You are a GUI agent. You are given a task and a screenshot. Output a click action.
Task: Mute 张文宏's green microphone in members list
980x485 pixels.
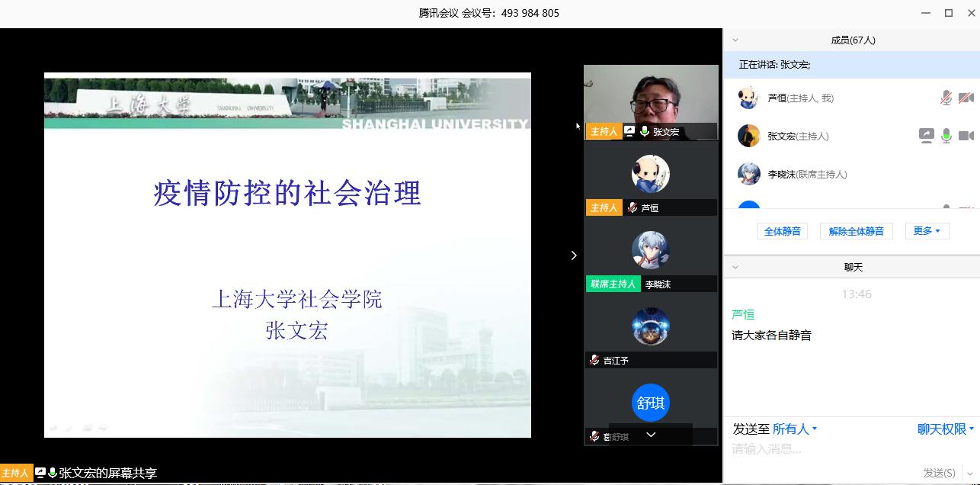click(946, 136)
